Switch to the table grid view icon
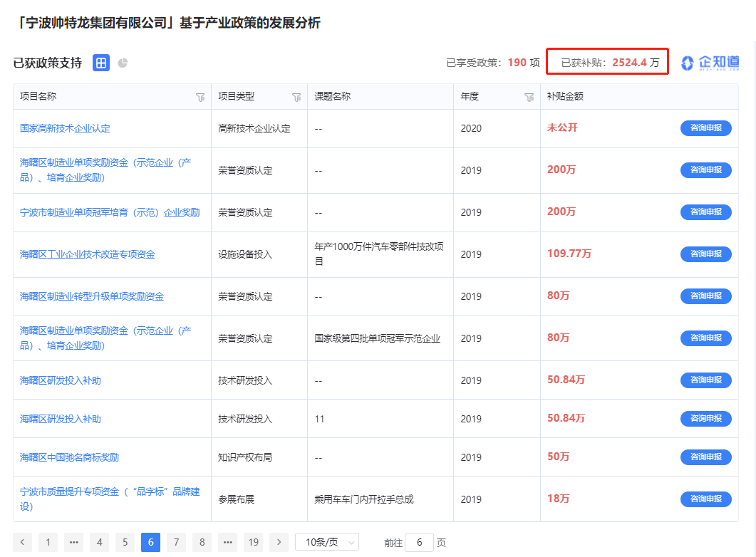The width and height of the screenshot is (756, 557). coord(101,63)
